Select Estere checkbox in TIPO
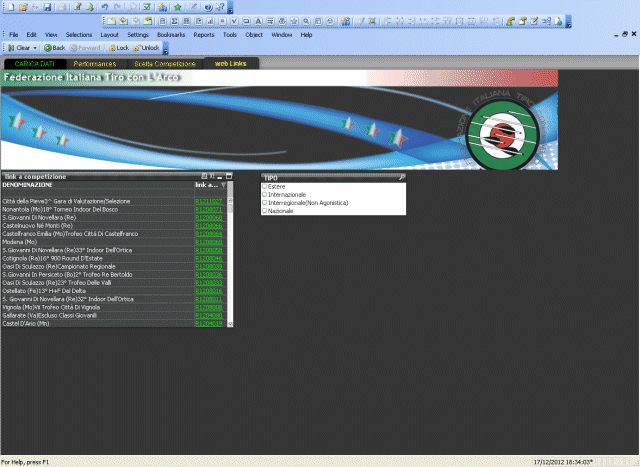640x467 pixels. click(264, 186)
